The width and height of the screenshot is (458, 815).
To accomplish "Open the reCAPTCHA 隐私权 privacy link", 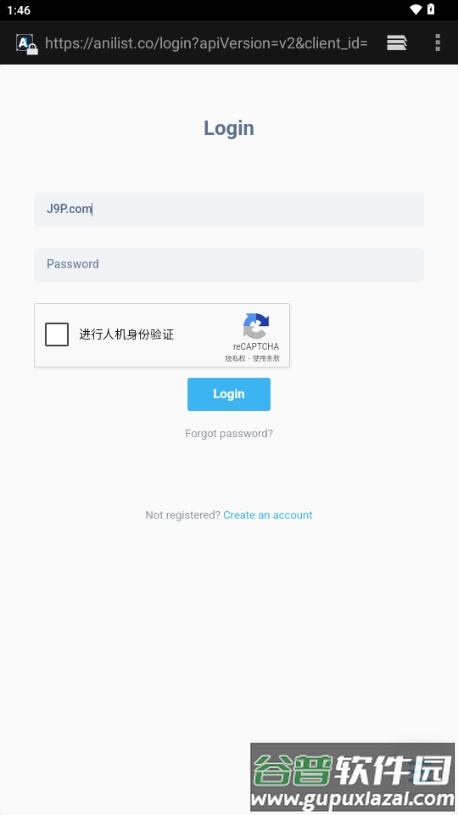I will coord(235,359).
